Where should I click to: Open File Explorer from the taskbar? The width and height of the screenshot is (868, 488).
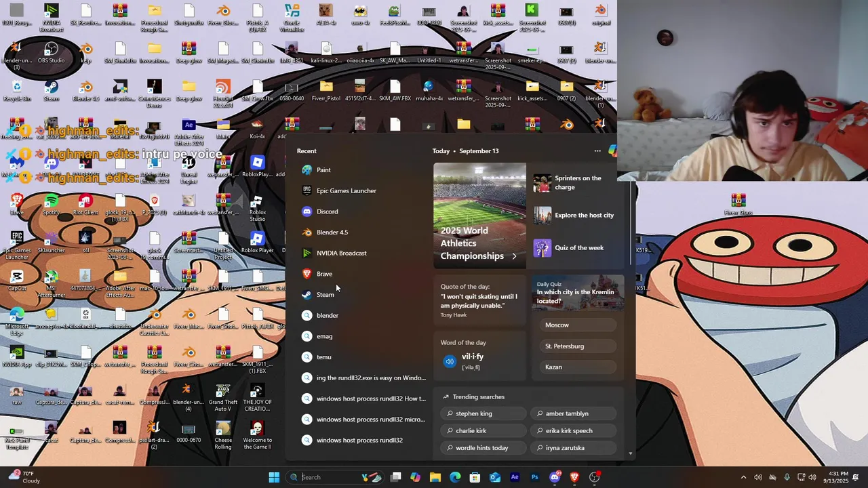(435, 477)
